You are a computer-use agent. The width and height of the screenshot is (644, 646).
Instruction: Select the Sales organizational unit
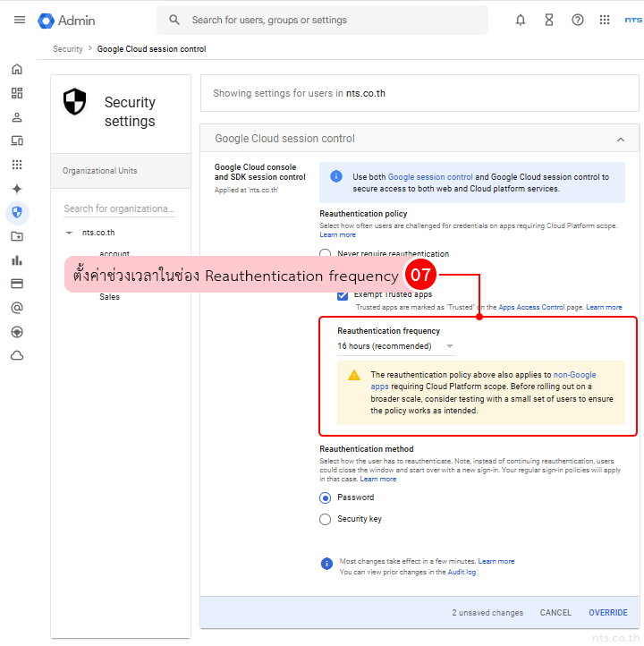[109, 297]
